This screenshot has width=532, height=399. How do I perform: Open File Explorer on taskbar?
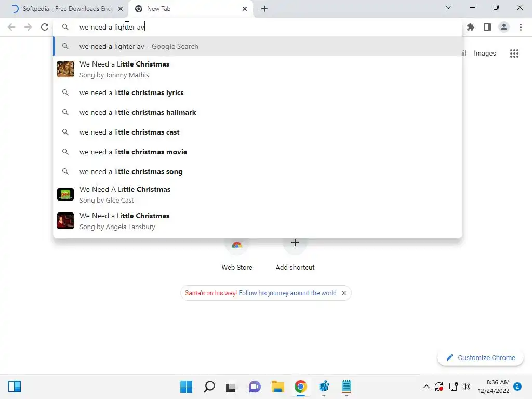tap(277, 387)
